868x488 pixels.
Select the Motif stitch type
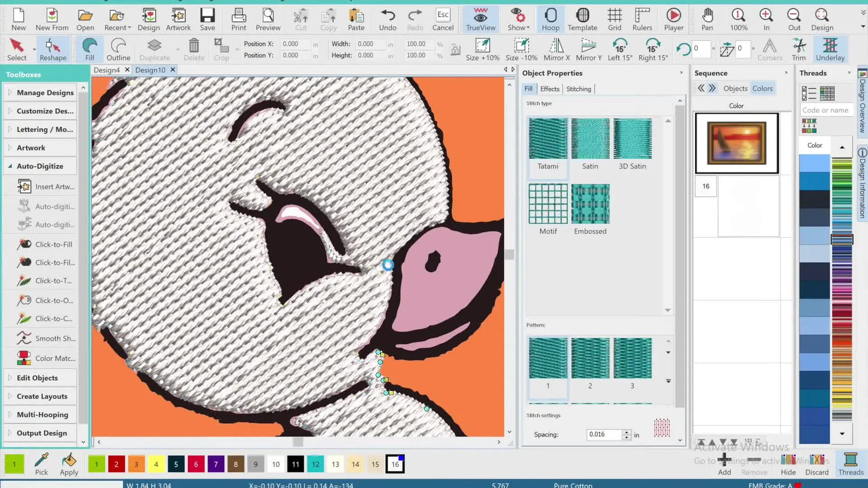coord(548,209)
